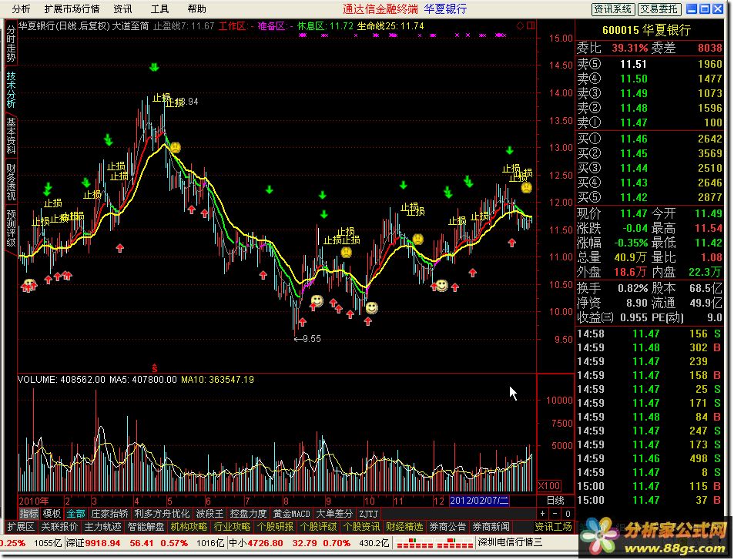Open the 财经精选 bottom tab
The height and width of the screenshot is (560, 734).
[x=404, y=527]
